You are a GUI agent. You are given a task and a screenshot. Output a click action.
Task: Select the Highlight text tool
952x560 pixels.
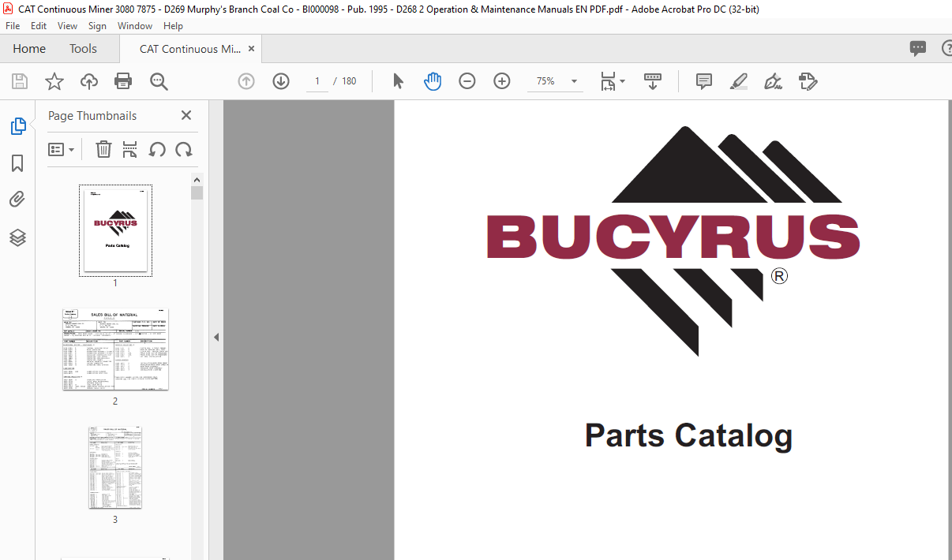pos(739,81)
